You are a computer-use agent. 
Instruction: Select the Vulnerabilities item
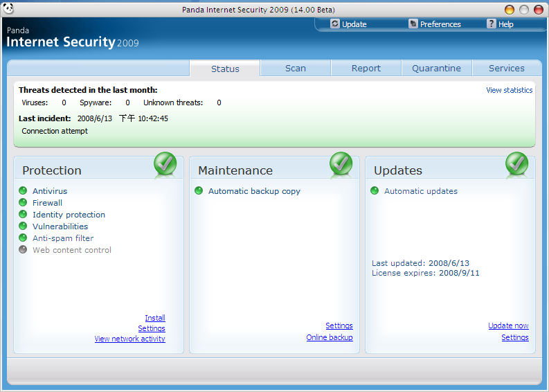(60, 226)
